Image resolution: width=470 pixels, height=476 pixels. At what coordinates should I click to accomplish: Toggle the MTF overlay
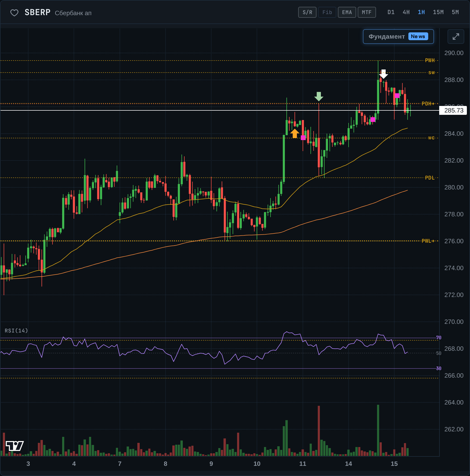367,12
